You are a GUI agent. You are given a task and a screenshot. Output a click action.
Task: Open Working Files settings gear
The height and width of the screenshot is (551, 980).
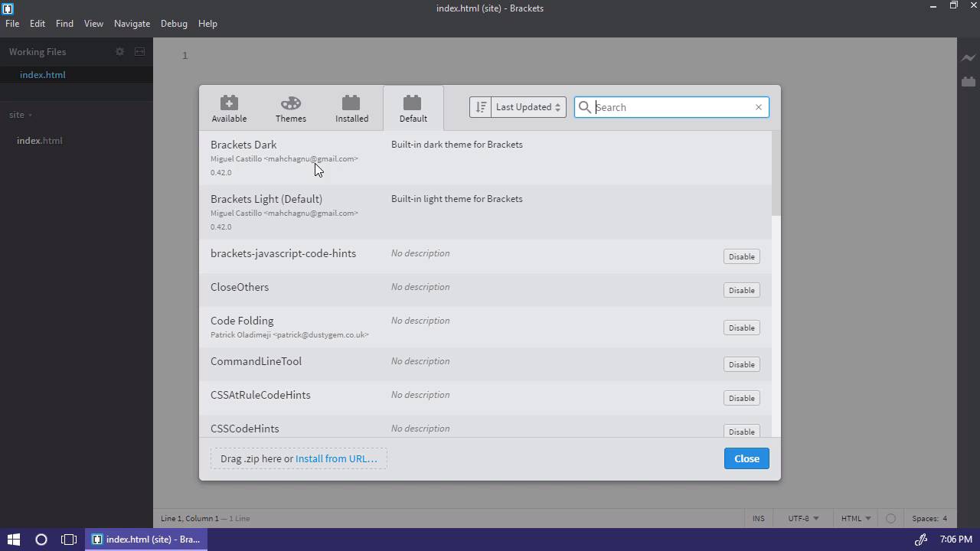click(119, 52)
